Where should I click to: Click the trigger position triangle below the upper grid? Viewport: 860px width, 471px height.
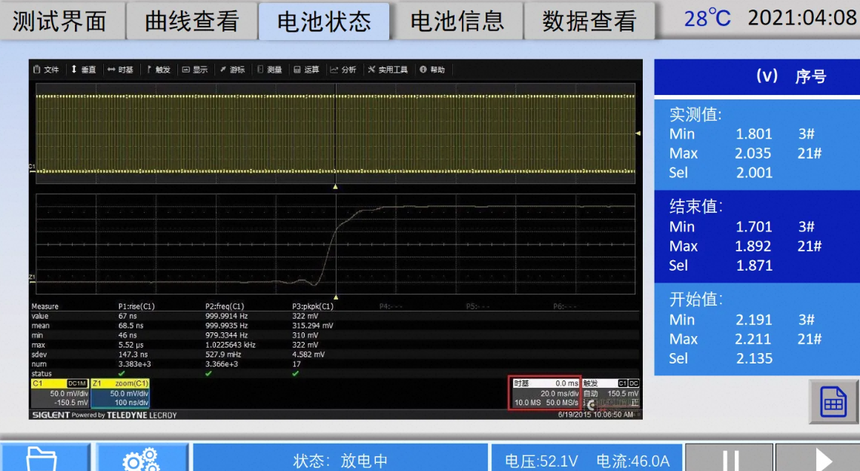tap(335, 187)
